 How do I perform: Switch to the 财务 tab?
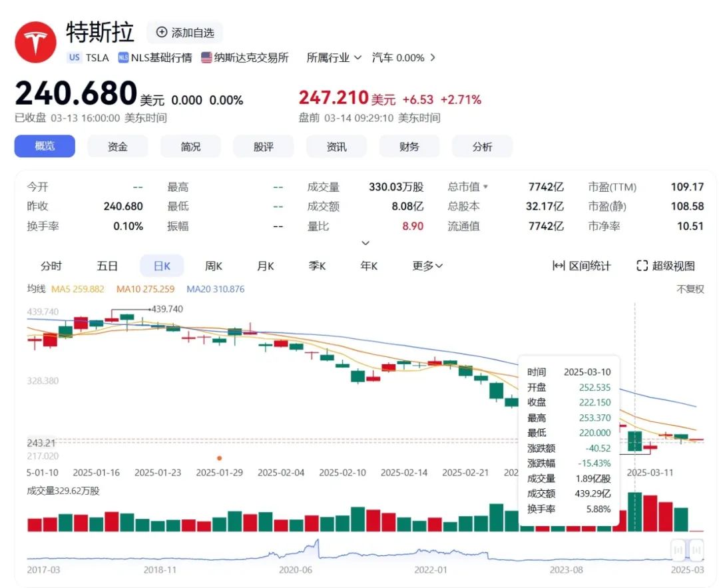pyautogui.click(x=409, y=147)
